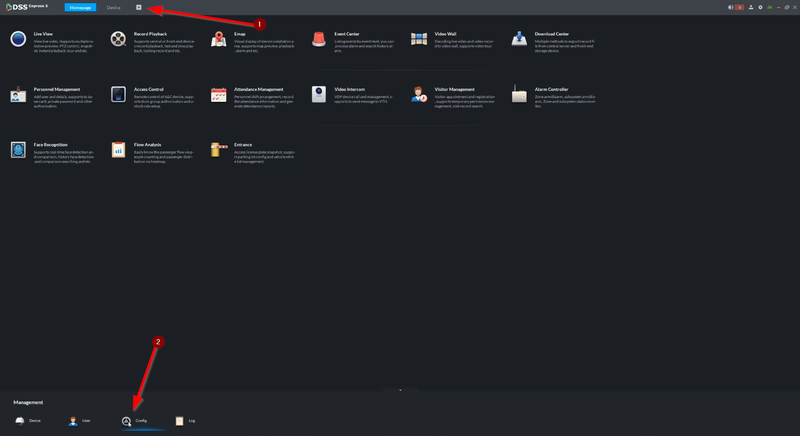Open the Access Control module
The height and width of the screenshot is (436, 800).
152,96
